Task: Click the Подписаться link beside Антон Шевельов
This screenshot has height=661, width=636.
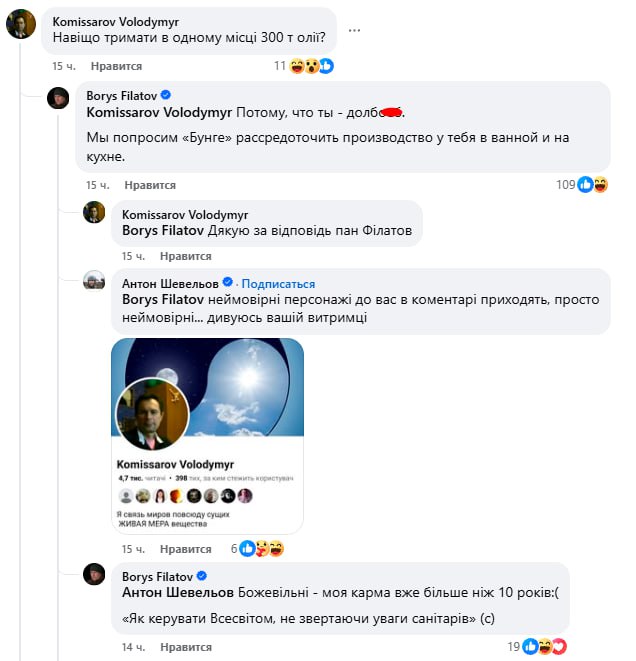Action: coord(278,283)
